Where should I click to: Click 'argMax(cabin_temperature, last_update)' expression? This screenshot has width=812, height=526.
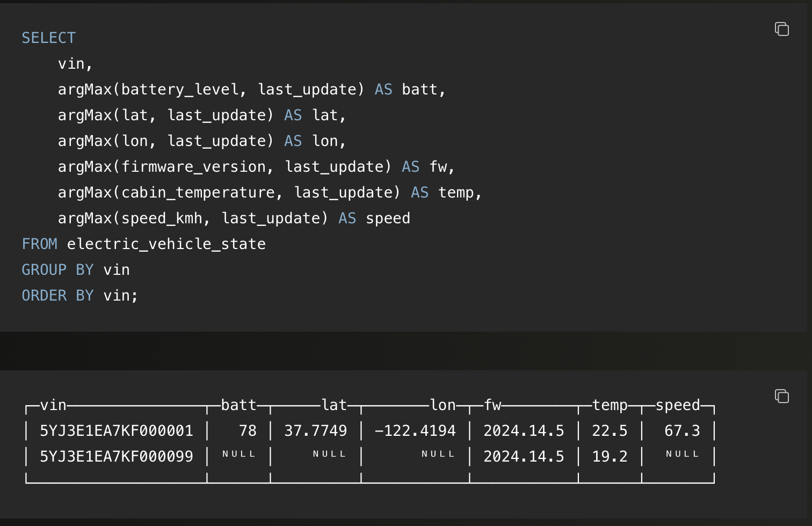tap(229, 193)
